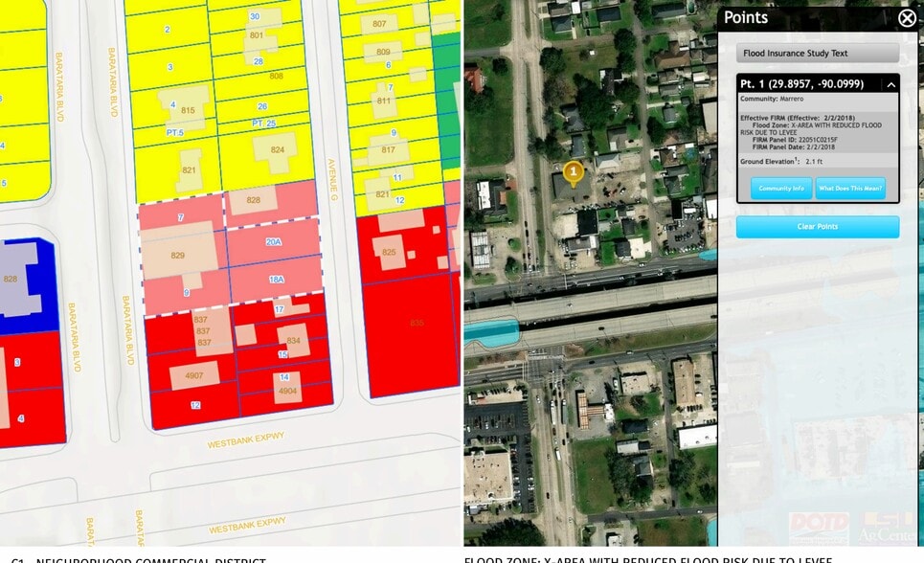Select the building labeled 825 in red zone
Screen dimensions: 924x563
(389, 253)
